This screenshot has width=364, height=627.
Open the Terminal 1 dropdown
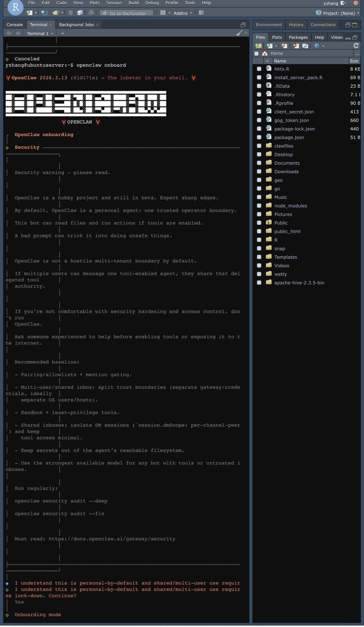(40, 33)
